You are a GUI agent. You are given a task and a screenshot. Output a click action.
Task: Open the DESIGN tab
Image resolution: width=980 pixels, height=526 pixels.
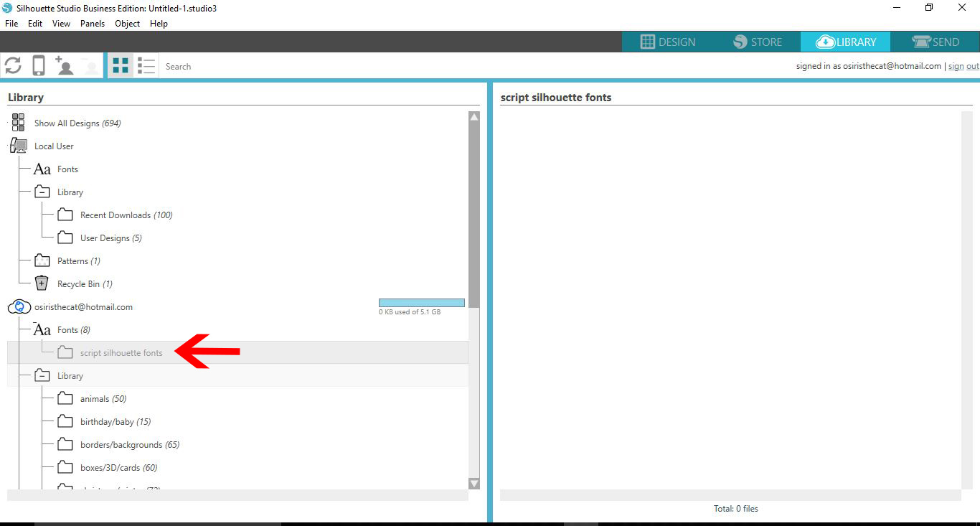(x=668, y=42)
